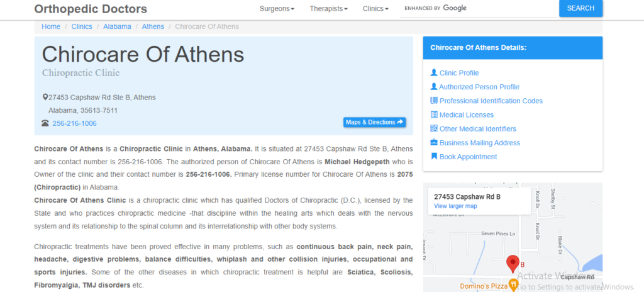Click the bookmark icon beside Book Appointment
The width and height of the screenshot is (644, 292).
point(433,157)
